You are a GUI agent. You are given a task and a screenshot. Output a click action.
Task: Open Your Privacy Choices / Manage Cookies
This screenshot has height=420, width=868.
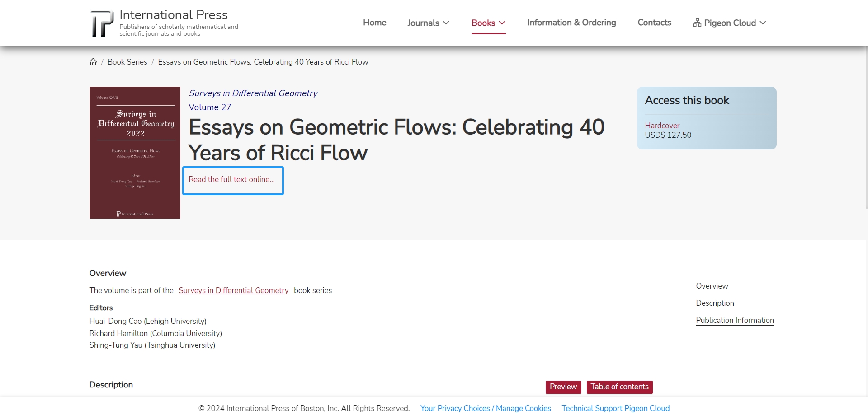pyautogui.click(x=486, y=408)
